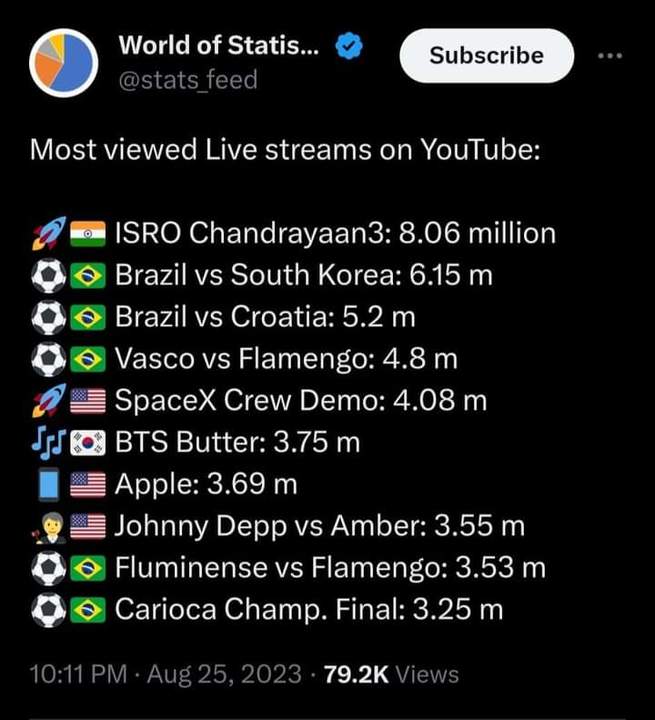
Task: Click the phone emoji beside Apple
Action: click(x=49, y=484)
